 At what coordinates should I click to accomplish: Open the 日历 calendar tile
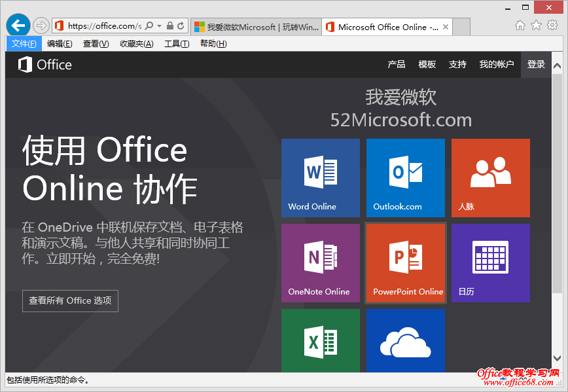click(490, 262)
